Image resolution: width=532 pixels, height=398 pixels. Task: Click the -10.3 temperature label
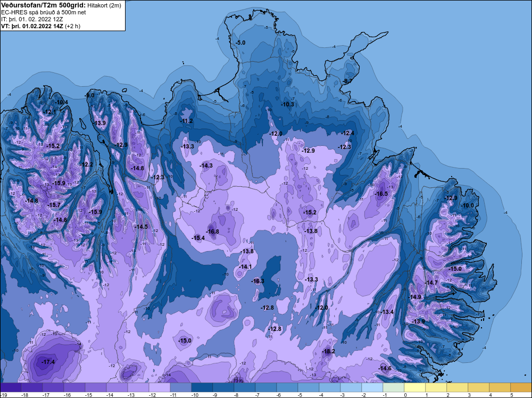pyautogui.click(x=287, y=104)
